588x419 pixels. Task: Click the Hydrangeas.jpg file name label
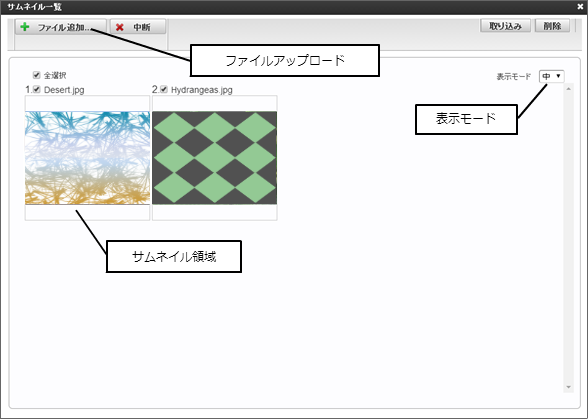pos(202,90)
